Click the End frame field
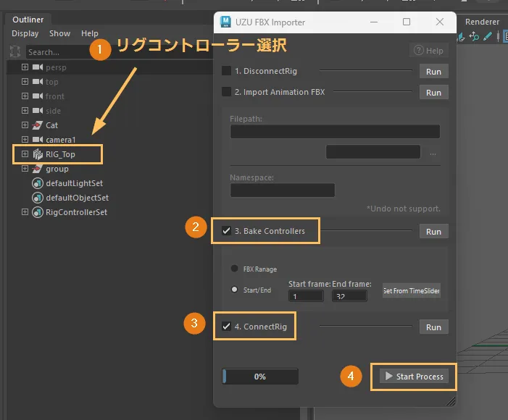 click(349, 296)
